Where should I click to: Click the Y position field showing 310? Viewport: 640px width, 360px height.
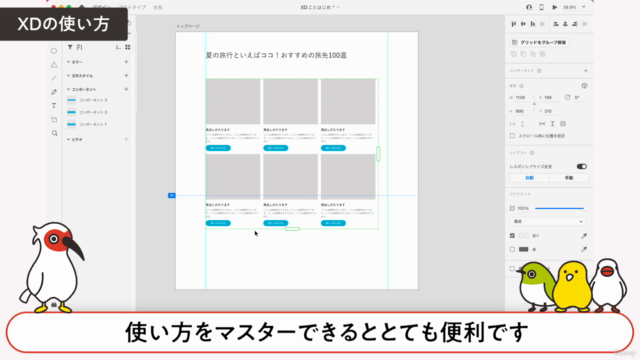point(551,111)
